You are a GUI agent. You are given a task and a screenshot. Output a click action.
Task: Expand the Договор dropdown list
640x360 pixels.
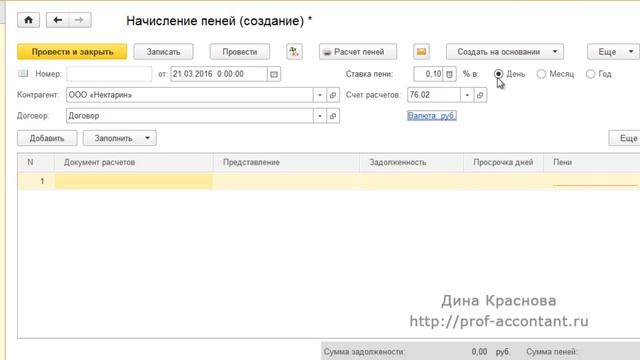point(320,116)
